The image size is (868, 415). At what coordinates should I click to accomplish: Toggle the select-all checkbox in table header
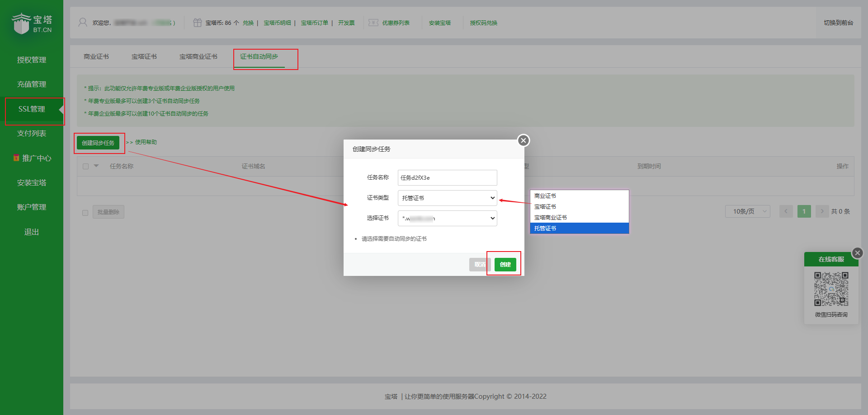coord(85,166)
